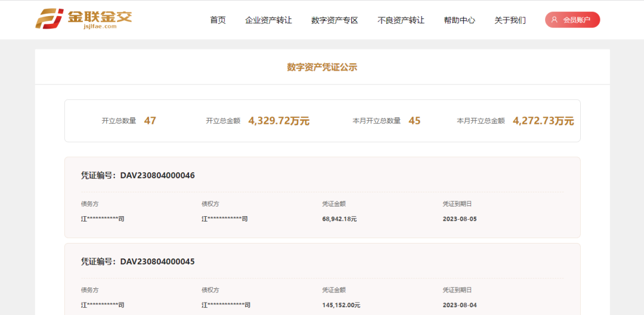Open the 会员账户 member account button
This screenshot has width=644, height=315.
[572, 20]
